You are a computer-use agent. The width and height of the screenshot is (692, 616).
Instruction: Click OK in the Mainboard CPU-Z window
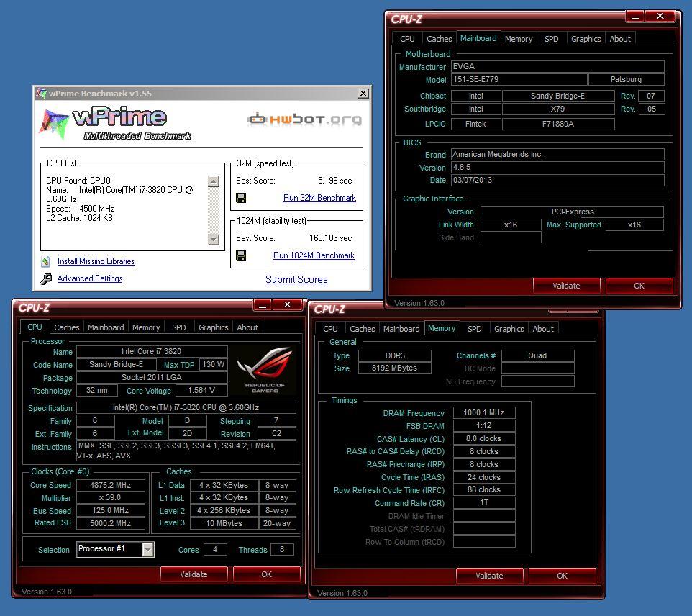click(x=639, y=285)
